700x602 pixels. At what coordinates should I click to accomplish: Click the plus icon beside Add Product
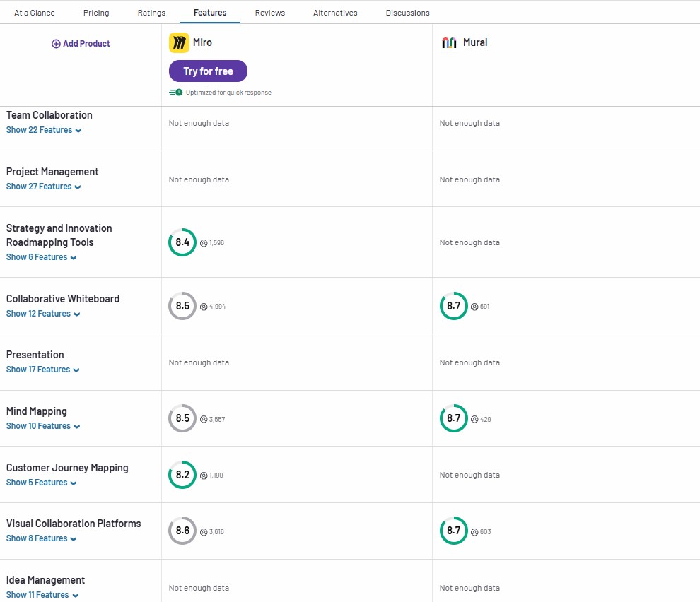click(56, 44)
